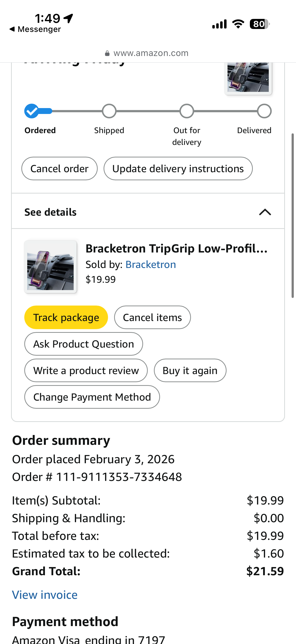Viewport: 296px width, 644px height.
Task: Tap the Cancel items button
Action: pos(152,318)
